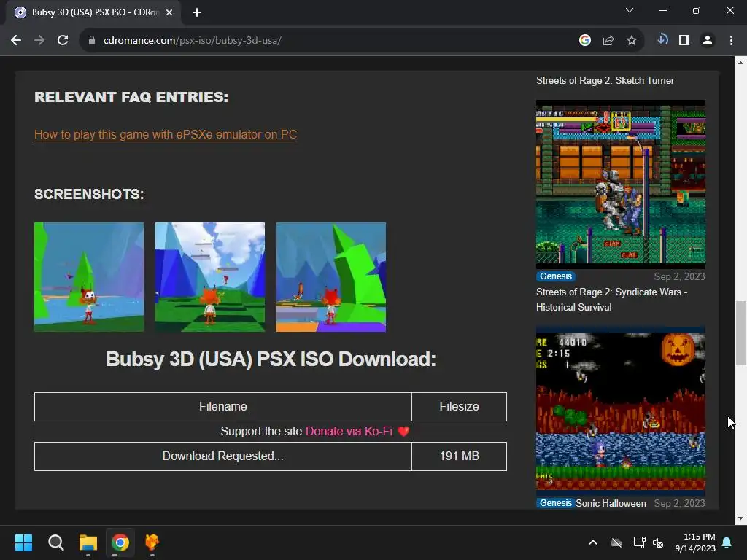Viewport: 747px width, 560px height.
Task: Open the Streets of Rage 2 Syndicate Wars thumbnail
Action: coord(621,184)
